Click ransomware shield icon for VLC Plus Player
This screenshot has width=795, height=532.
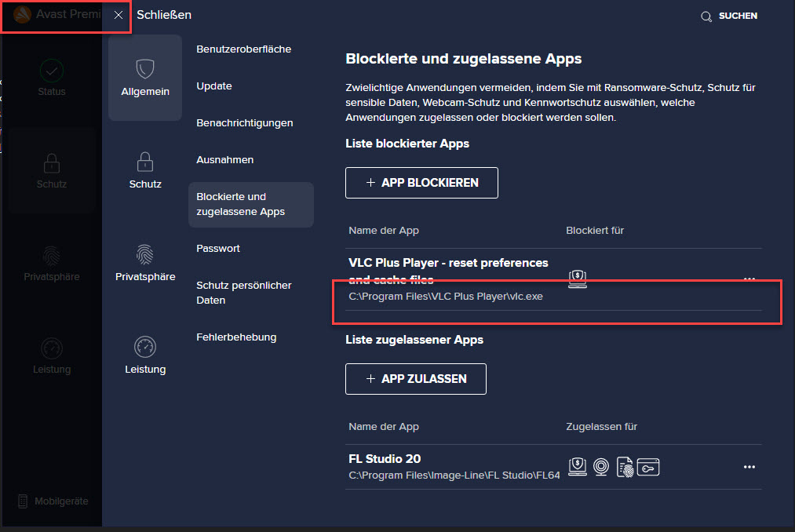tap(578, 279)
